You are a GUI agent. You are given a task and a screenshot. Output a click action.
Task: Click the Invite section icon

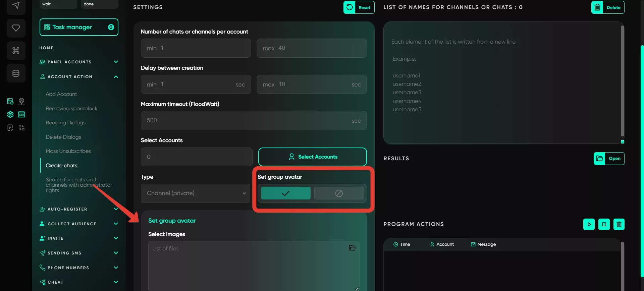[x=42, y=238]
